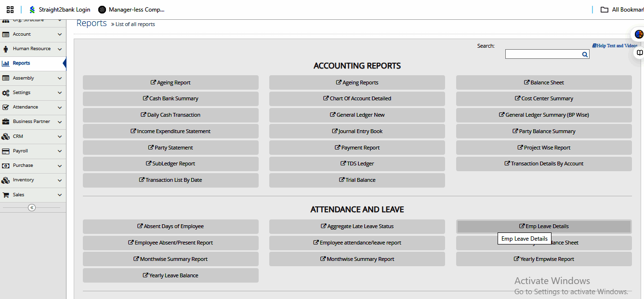The image size is (644, 299).
Task: Open the Project Wise Report
Action: (544, 148)
